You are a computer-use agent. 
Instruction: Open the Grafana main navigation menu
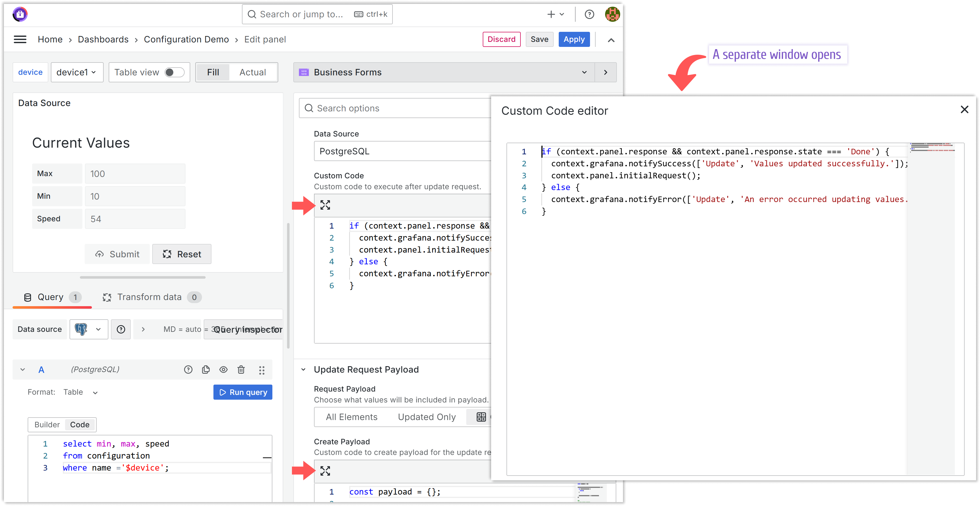20,39
